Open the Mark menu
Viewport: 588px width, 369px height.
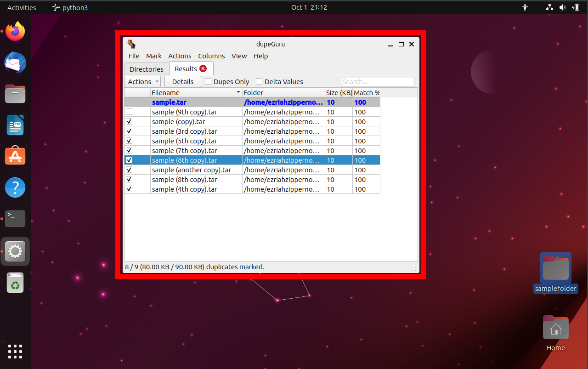pyautogui.click(x=153, y=56)
